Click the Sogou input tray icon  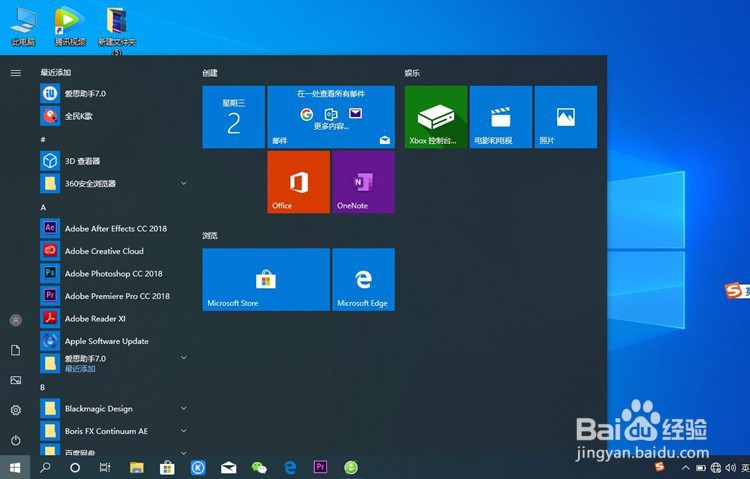660,466
